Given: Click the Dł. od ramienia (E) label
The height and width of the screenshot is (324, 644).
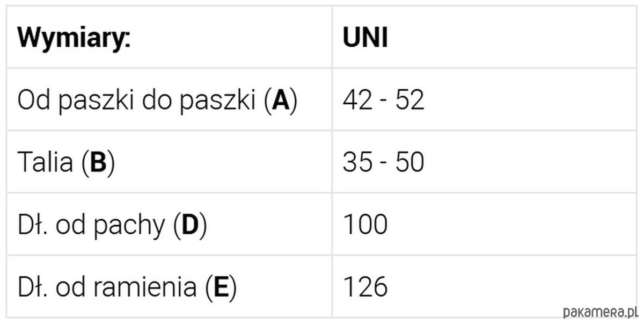Looking at the screenshot, I should tap(127, 287).
